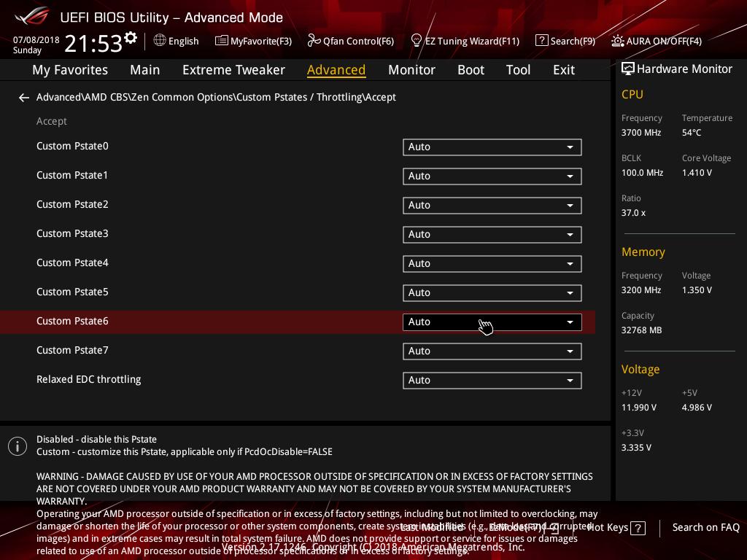747x560 pixels.
Task: Click the ROG logo
Action: 31,16
